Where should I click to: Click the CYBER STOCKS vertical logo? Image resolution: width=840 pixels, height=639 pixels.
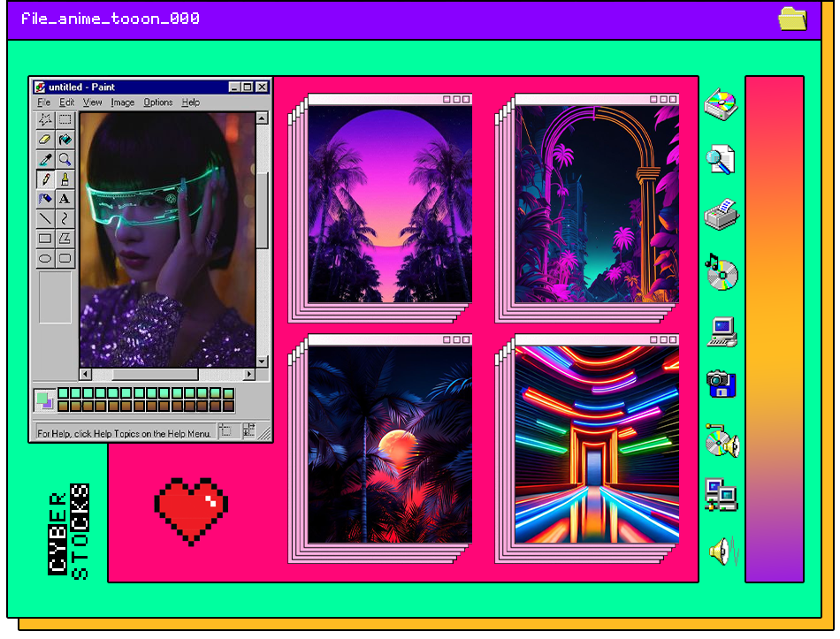(69, 532)
